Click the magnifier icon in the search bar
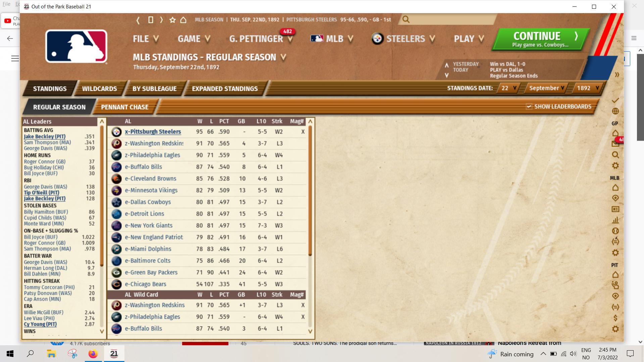 coord(406,19)
